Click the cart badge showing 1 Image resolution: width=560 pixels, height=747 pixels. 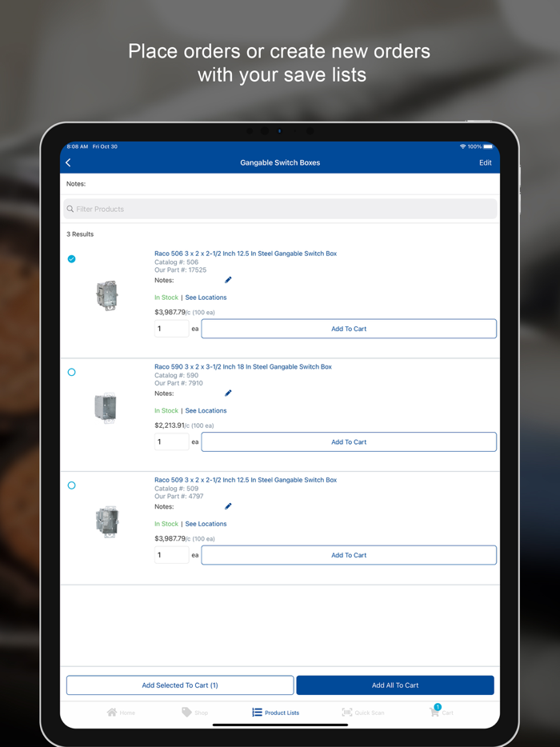(x=438, y=707)
